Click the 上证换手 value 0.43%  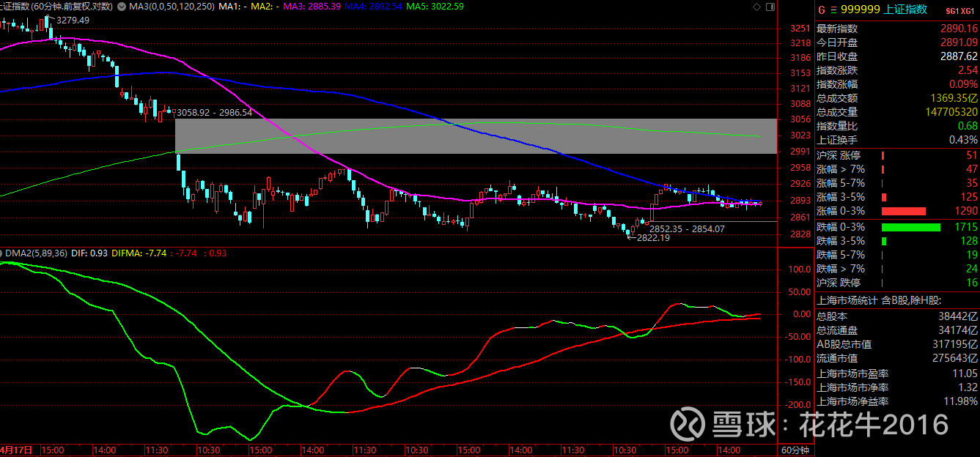(963, 140)
